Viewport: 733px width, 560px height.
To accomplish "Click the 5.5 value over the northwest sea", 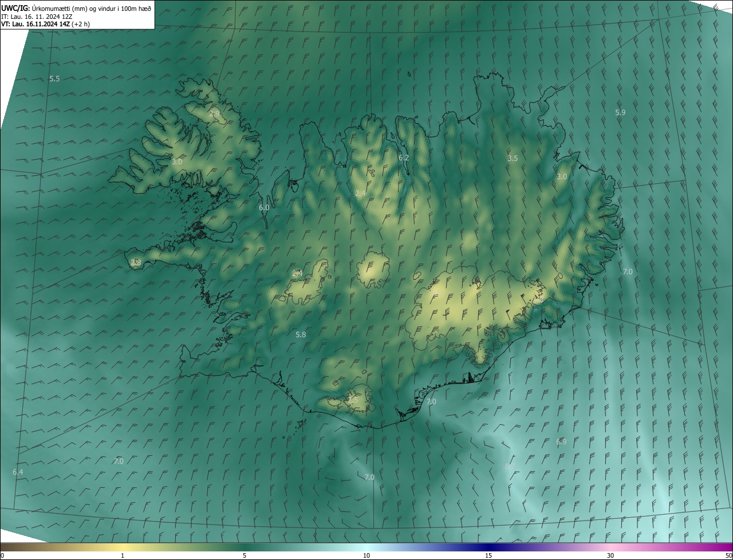I will coord(54,78).
